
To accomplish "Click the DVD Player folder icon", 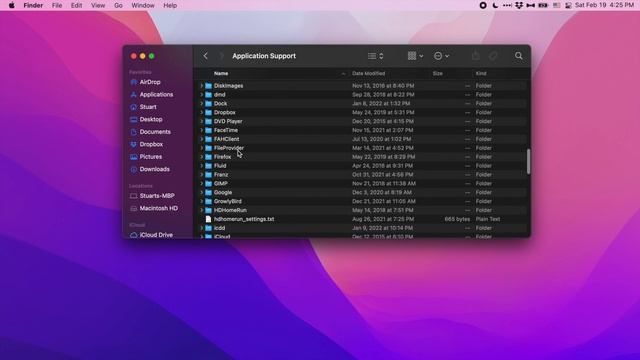I will [209, 121].
